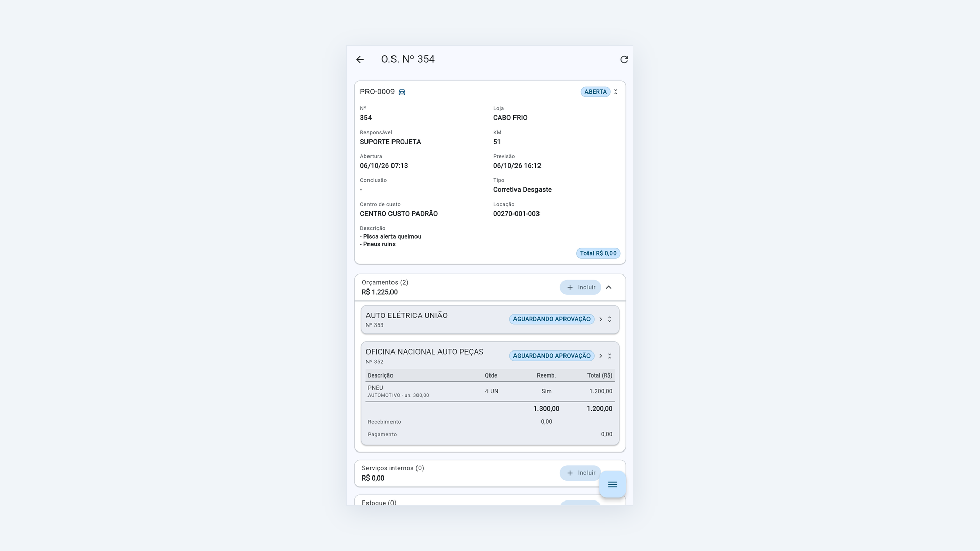Click the 1.300,00 reimbursement total

click(546, 409)
